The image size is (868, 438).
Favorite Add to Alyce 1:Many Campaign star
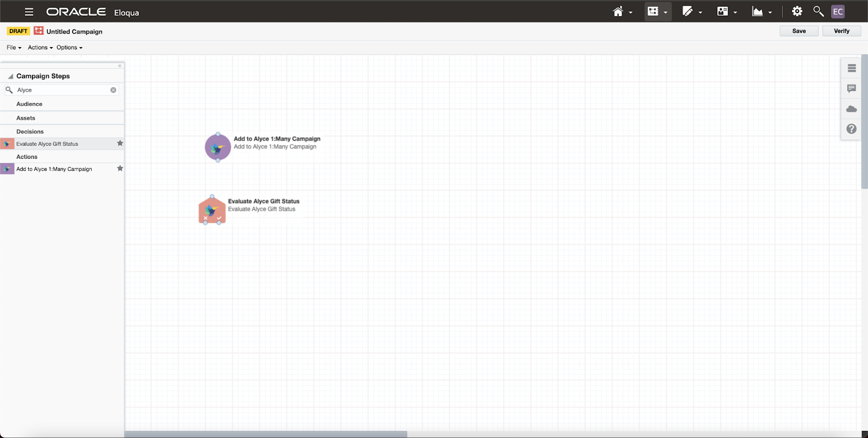click(x=120, y=169)
